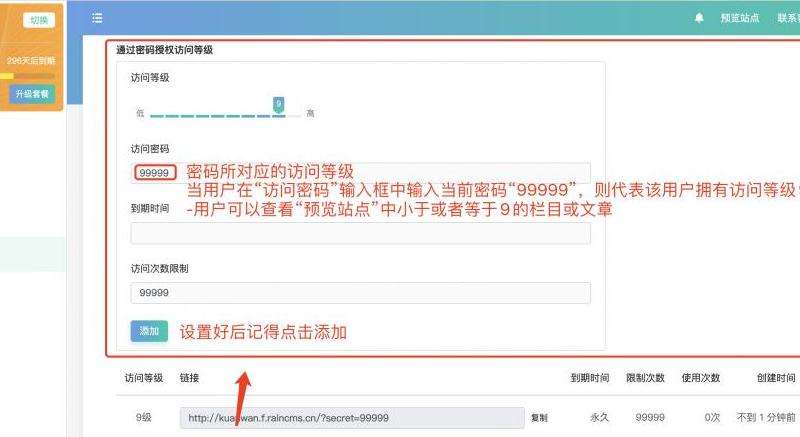Click the package expiry progress bar

point(28,76)
